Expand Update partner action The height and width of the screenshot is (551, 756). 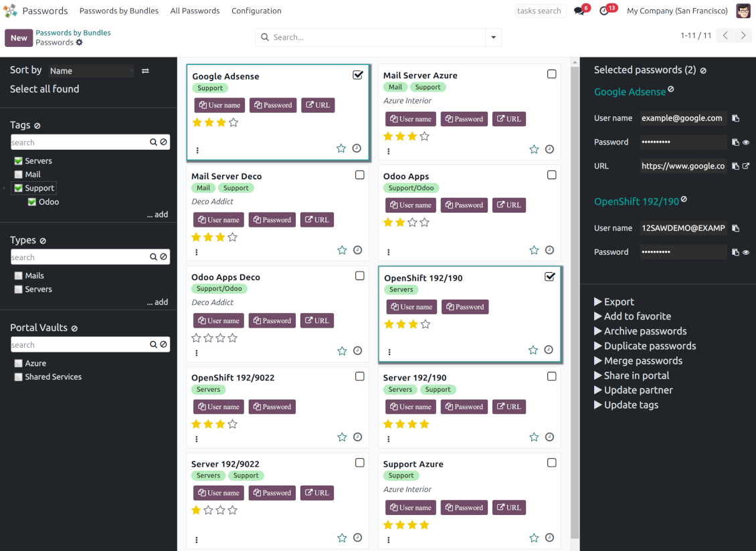coord(634,390)
